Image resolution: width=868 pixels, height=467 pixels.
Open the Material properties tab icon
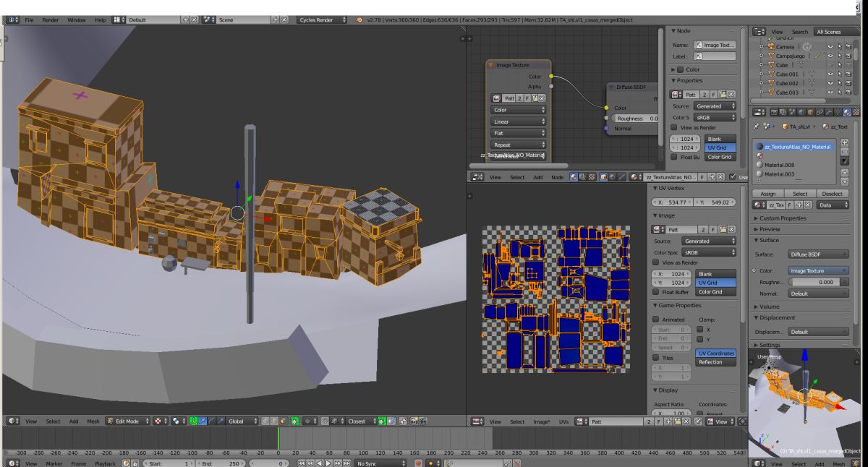point(847,112)
